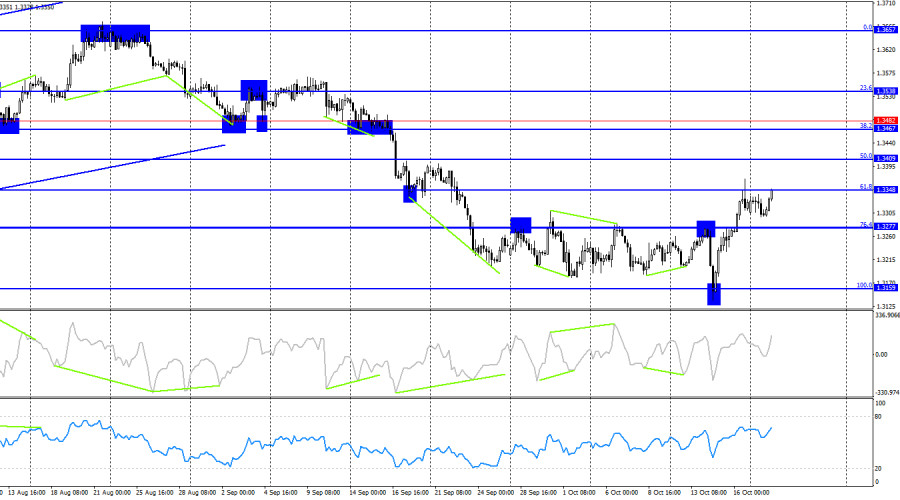Click the 1.3305 axis price value
Viewport: 900px width, 500px height.
point(886,213)
